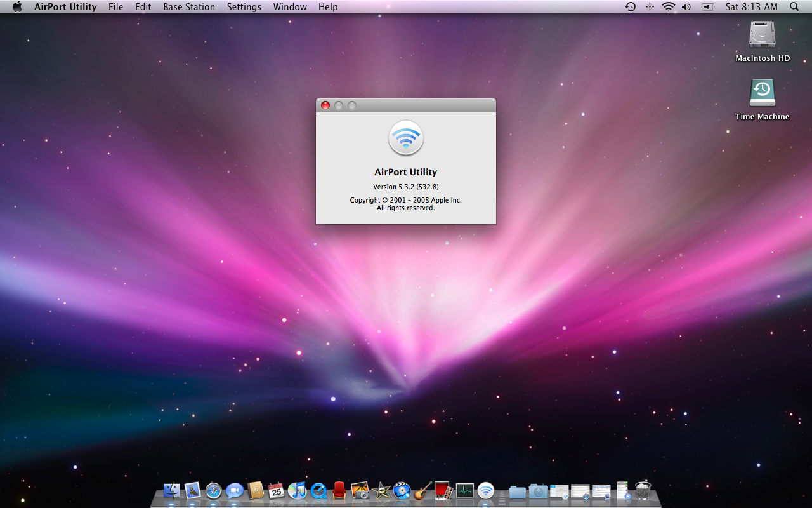The image size is (812, 508).
Task: Click the 'AirPort Utility' heading text
Action: (x=406, y=172)
